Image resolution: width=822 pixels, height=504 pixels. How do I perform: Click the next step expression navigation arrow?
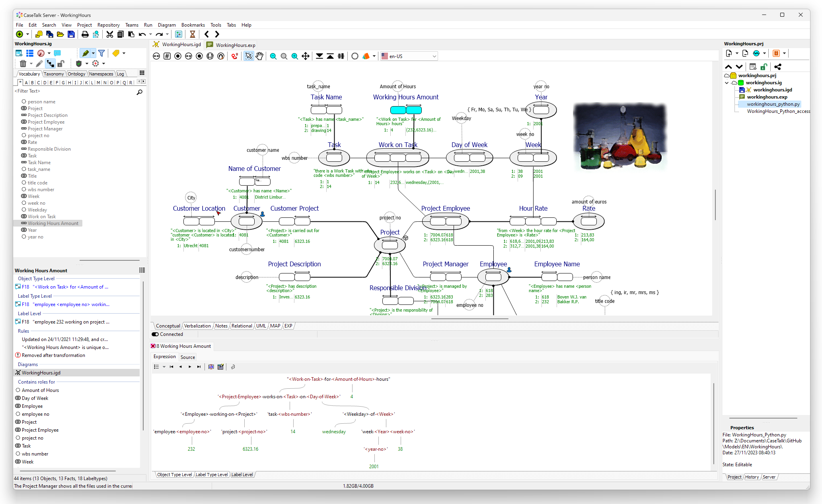(189, 367)
